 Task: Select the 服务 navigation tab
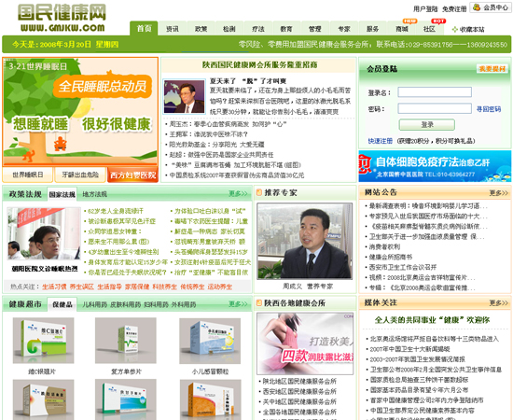tap(372, 29)
